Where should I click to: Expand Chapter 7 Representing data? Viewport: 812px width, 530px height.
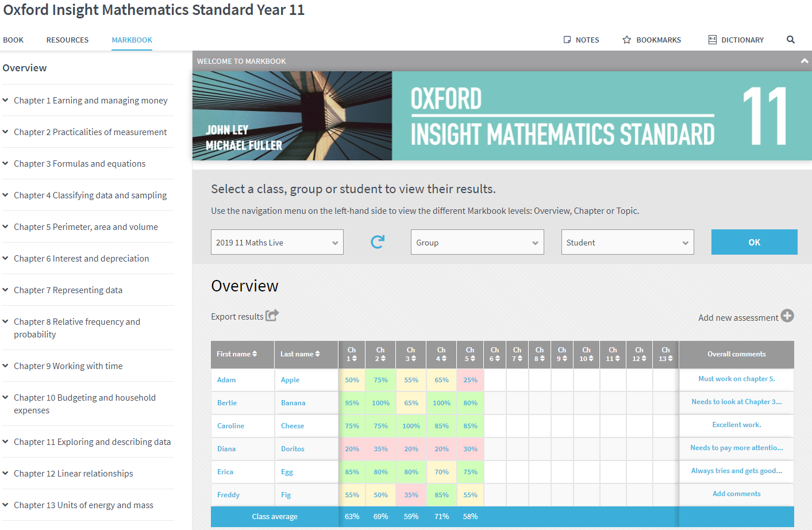6,290
